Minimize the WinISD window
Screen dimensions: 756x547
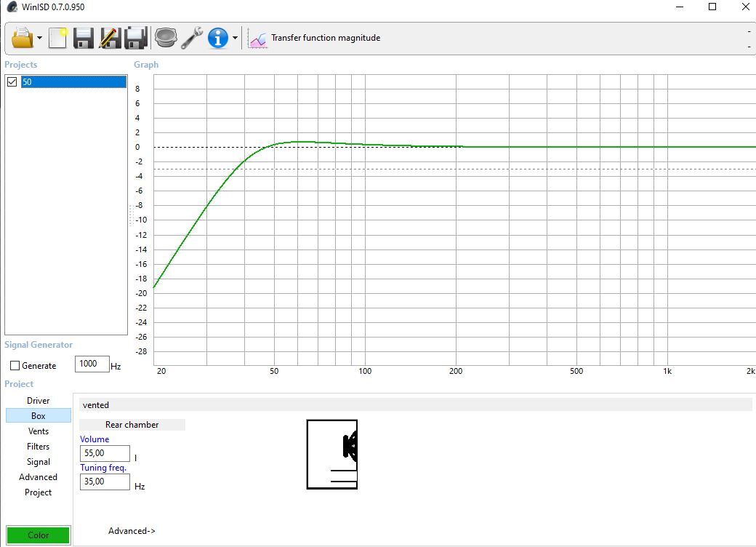tap(680, 7)
